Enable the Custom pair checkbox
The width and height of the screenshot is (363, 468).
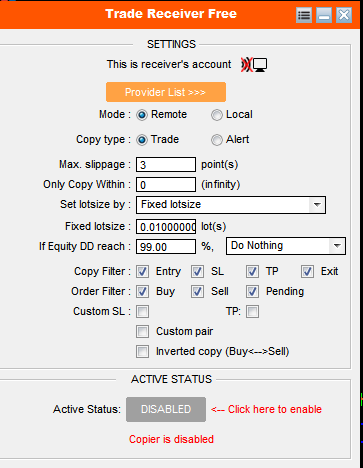pos(142,332)
